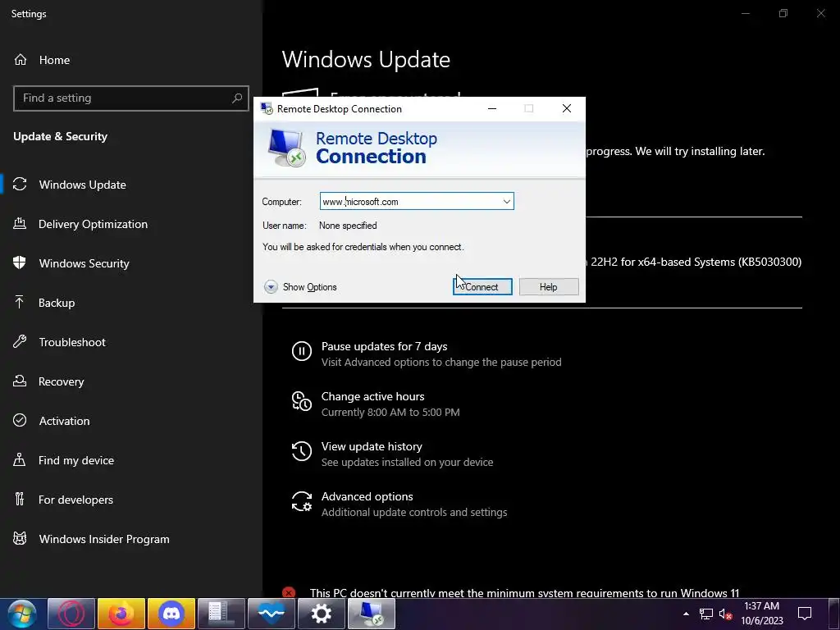Open Advanced options
The image size is (840, 630).
(367, 496)
